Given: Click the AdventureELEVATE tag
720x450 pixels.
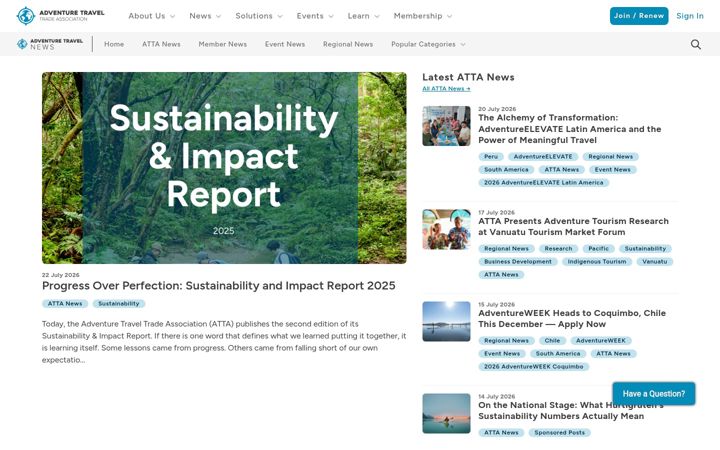Looking at the screenshot, I should tap(543, 157).
